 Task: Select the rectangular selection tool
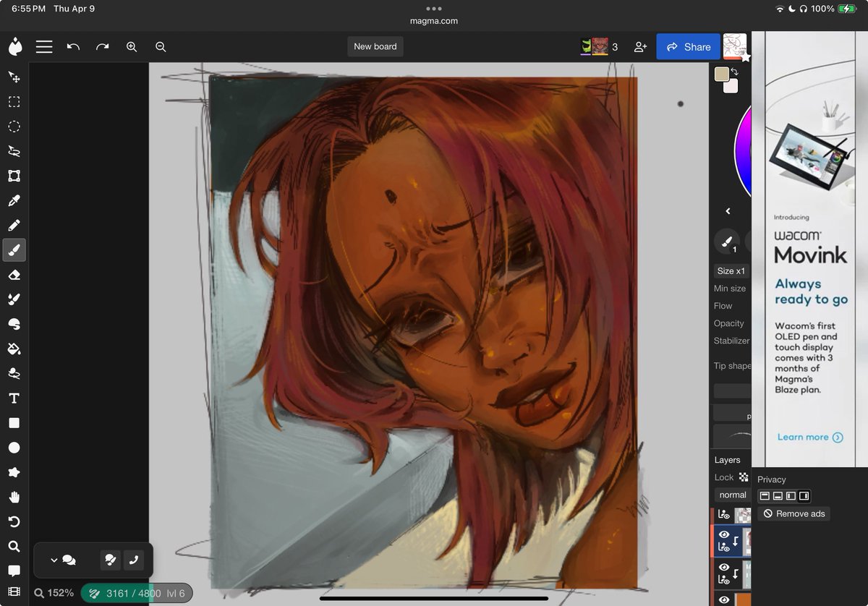coord(14,101)
